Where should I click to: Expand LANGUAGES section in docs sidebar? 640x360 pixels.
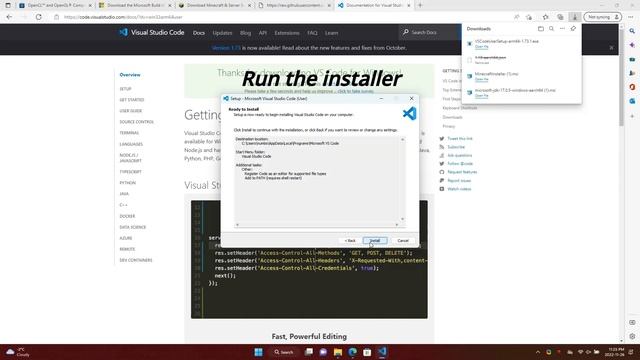[x=131, y=144]
